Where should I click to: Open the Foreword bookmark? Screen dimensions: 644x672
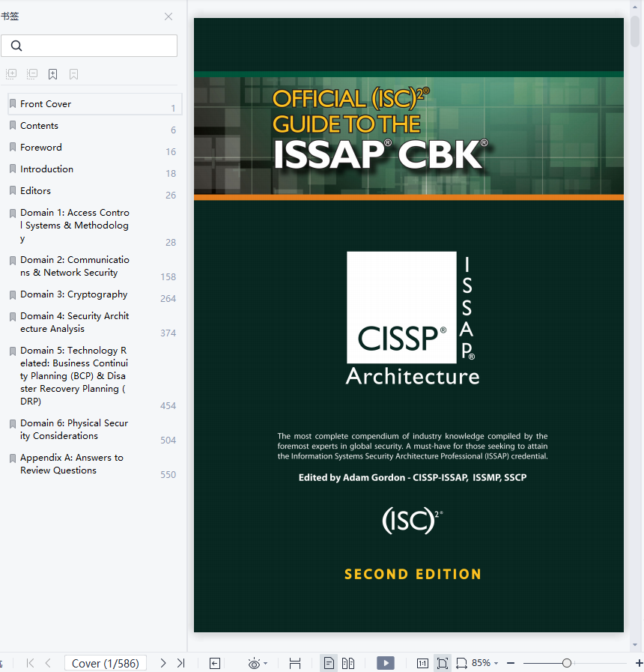[94, 148]
